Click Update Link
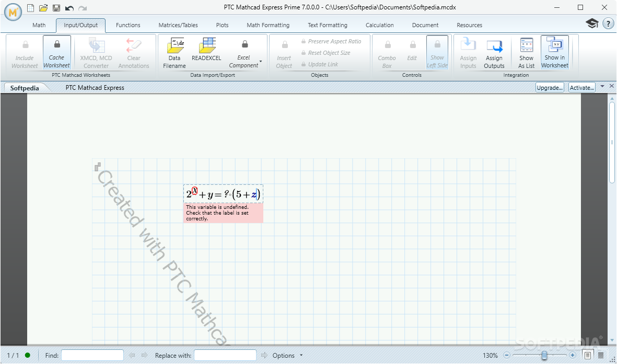The height and width of the screenshot is (364, 617). pos(320,64)
